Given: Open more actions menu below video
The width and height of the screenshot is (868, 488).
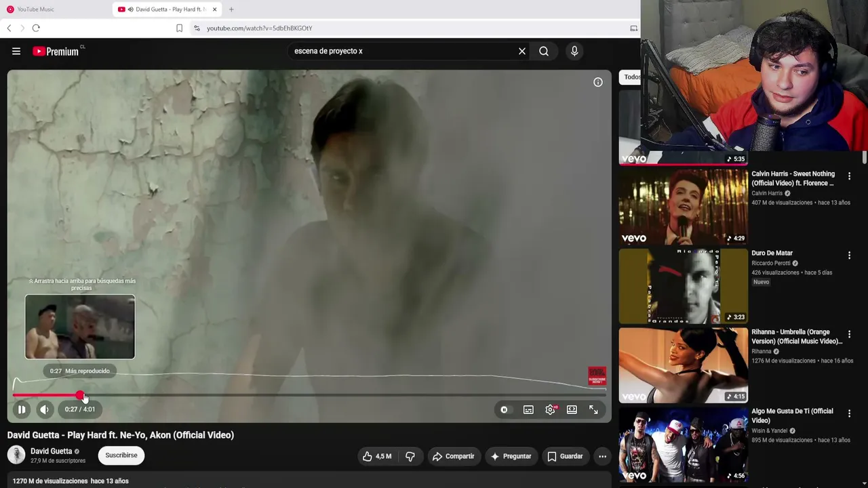Looking at the screenshot, I should click(x=602, y=456).
